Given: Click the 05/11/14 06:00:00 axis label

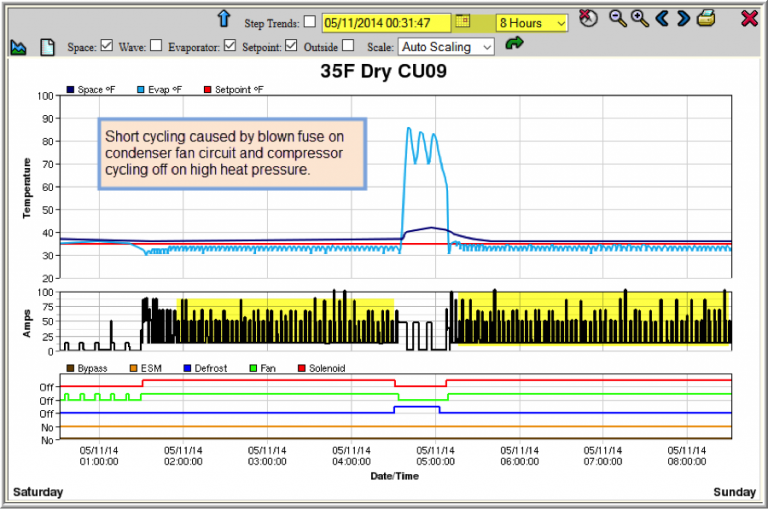Looking at the screenshot, I should [x=519, y=456].
